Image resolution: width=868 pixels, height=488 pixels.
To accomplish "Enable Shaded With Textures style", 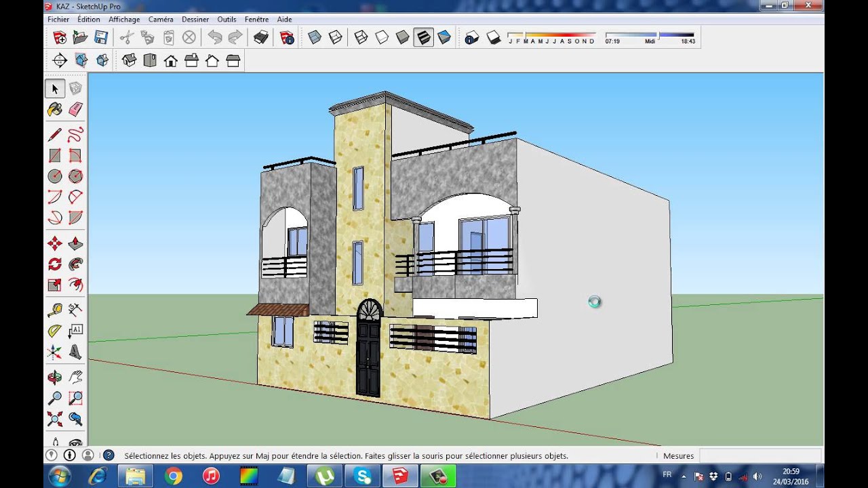I will click(424, 38).
